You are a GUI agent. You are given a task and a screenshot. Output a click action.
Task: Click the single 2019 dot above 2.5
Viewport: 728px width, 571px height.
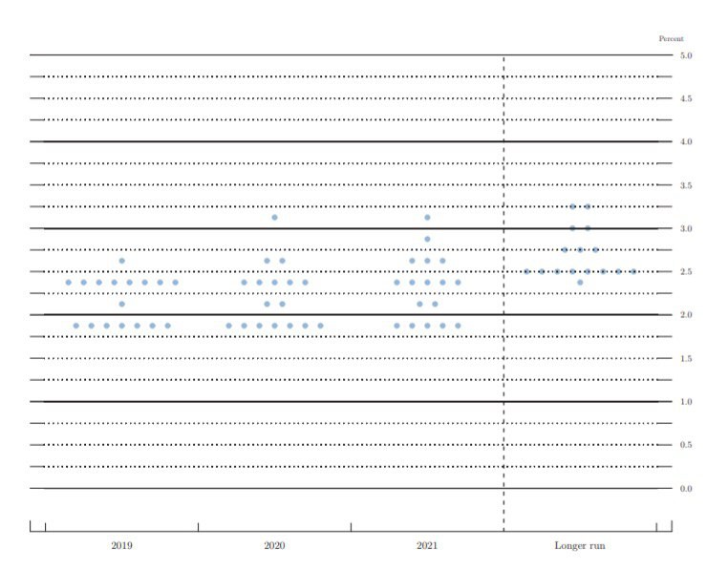pyautogui.click(x=121, y=261)
